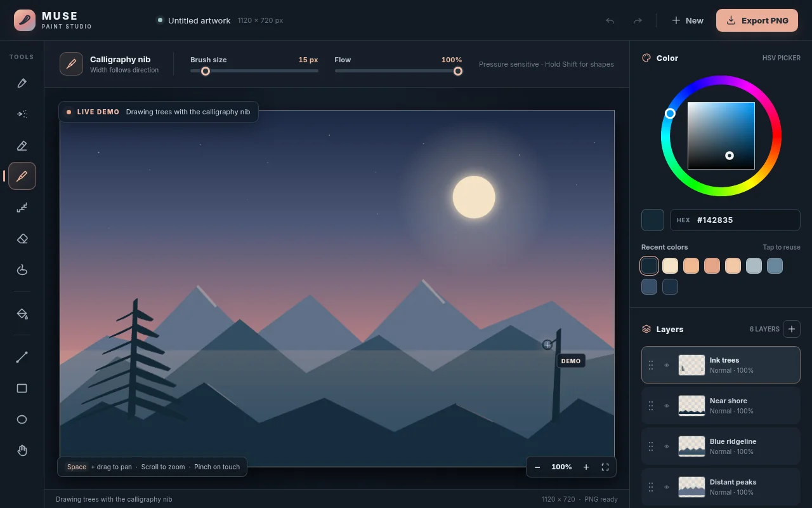
Task: Select the Distant peaks layer thumbnail
Action: (691, 487)
